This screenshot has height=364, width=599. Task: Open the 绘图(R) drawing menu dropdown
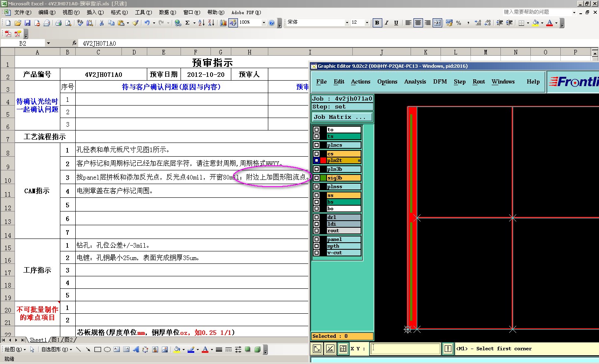coord(15,349)
